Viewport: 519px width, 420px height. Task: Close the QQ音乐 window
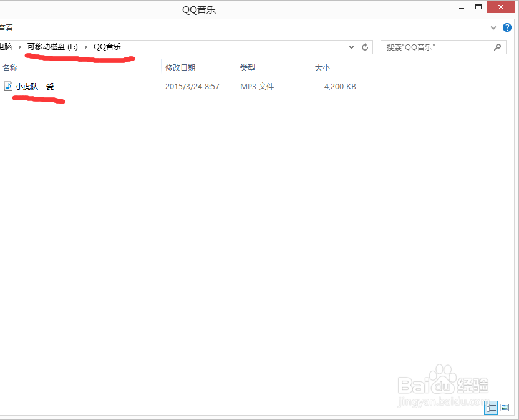[500, 7]
